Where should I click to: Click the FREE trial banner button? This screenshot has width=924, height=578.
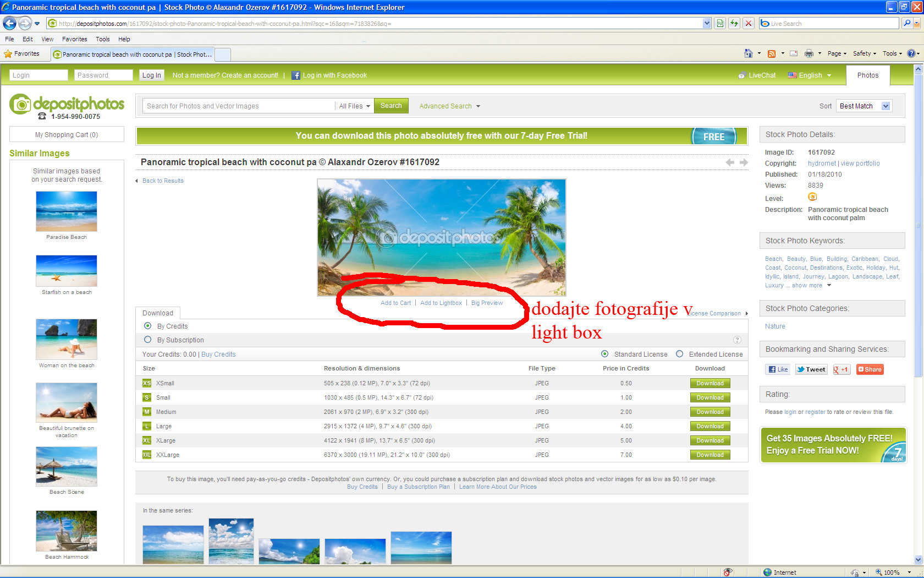714,137
